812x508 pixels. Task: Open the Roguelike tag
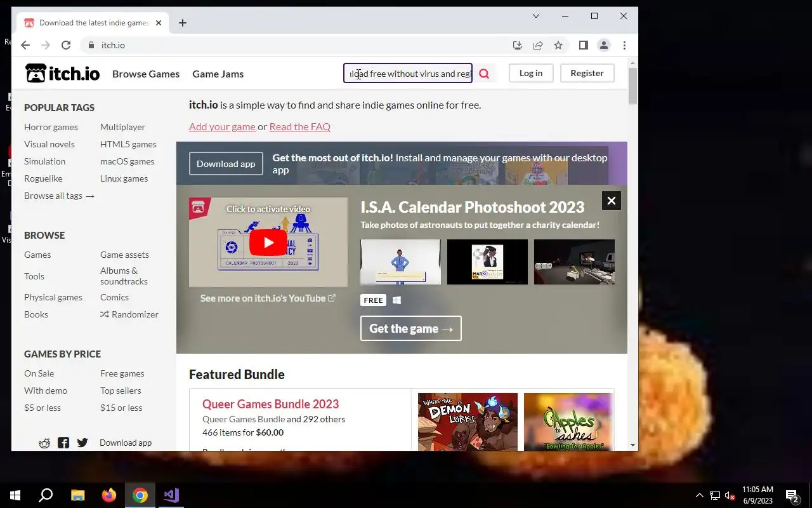click(43, 178)
